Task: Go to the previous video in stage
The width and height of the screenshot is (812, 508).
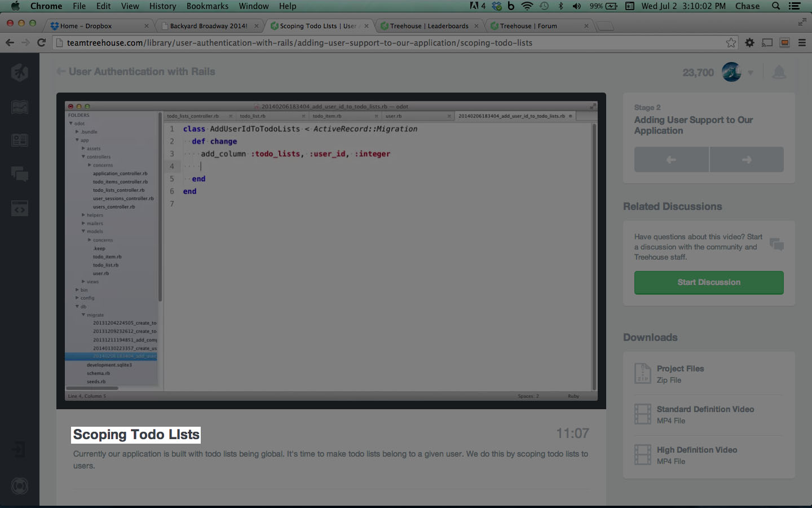Action: click(671, 160)
